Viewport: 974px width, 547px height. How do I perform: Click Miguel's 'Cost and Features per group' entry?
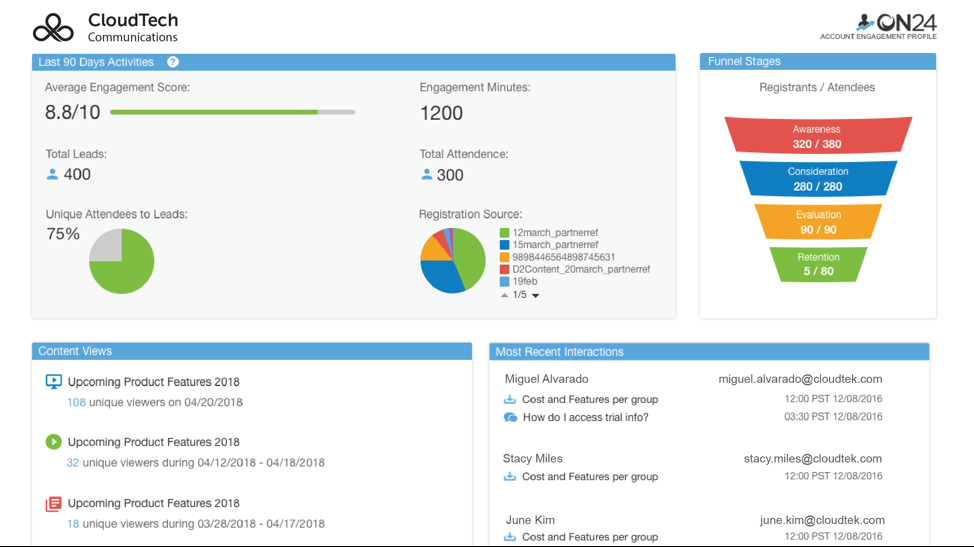590,399
